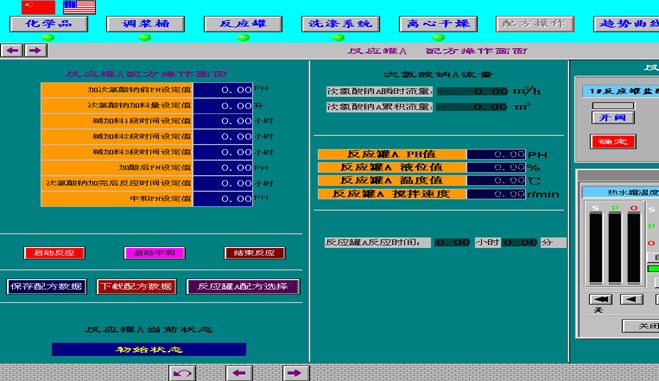Click the 结束反应 button
This screenshot has height=381, width=659.
coord(255,253)
